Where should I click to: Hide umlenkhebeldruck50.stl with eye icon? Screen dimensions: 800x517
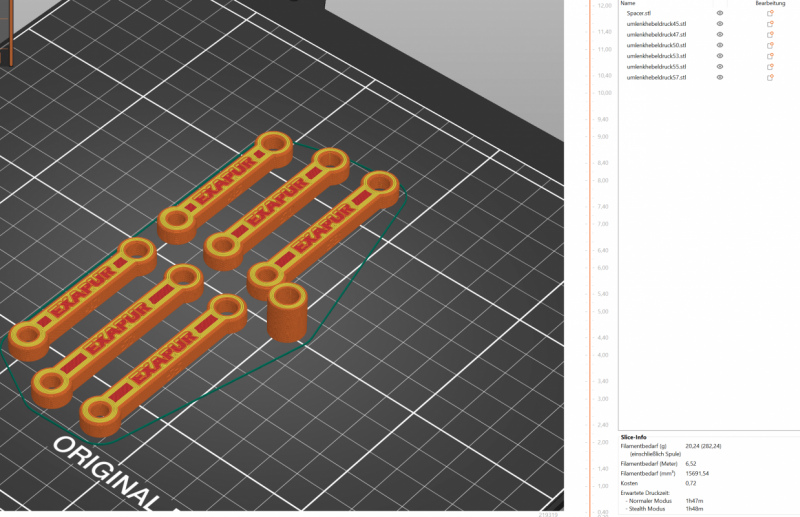tap(720, 45)
